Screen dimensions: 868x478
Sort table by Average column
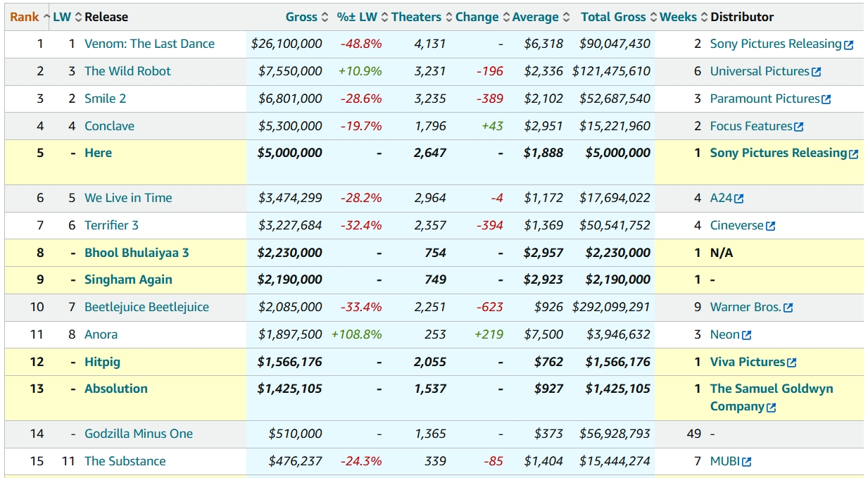(541, 17)
